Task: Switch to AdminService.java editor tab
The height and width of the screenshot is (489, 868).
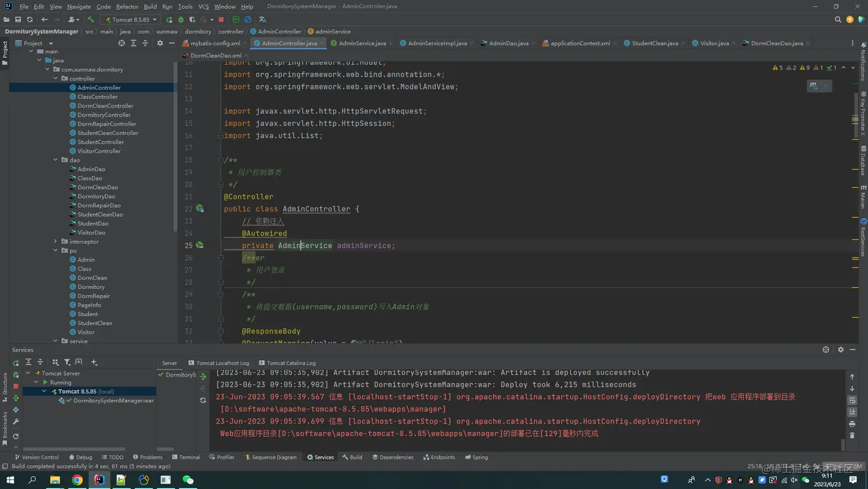Action: pyautogui.click(x=362, y=43)
